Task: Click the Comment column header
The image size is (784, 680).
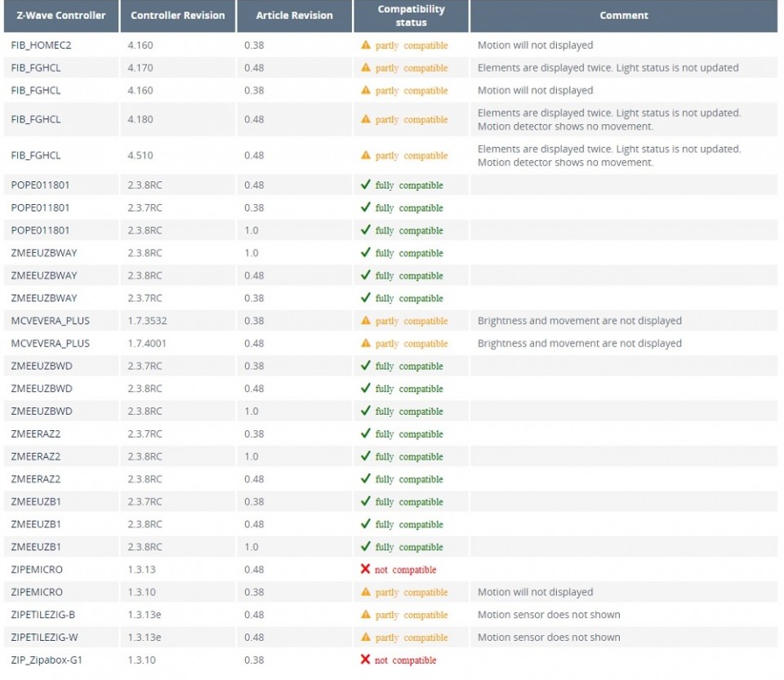Action: pyautogui.click(x=623, y=16)
